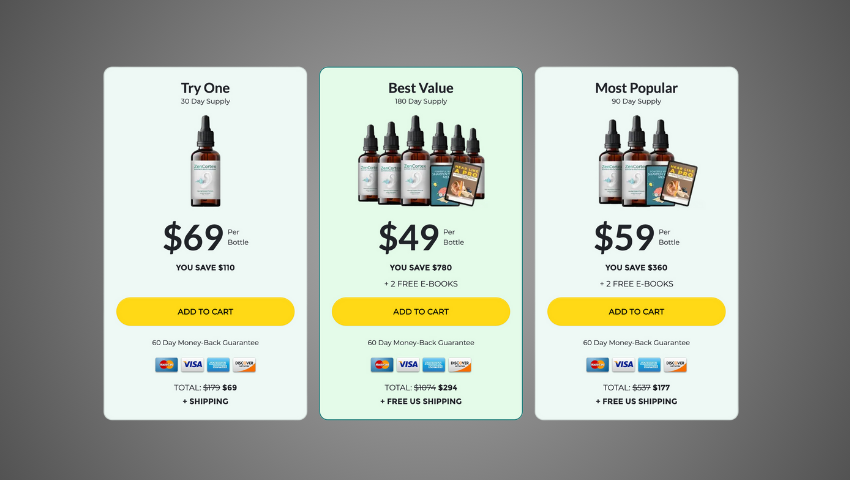This screenshot has width=850, height=480.
Task: Click Add to Cart in Most Popular card
Action: (636, 311)
